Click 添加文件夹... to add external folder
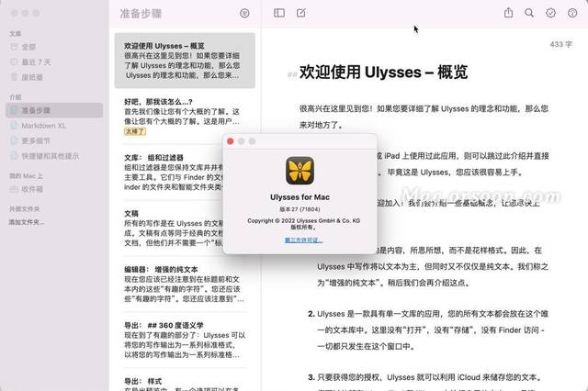Screen dimensions: 588x391 [27, 222]
